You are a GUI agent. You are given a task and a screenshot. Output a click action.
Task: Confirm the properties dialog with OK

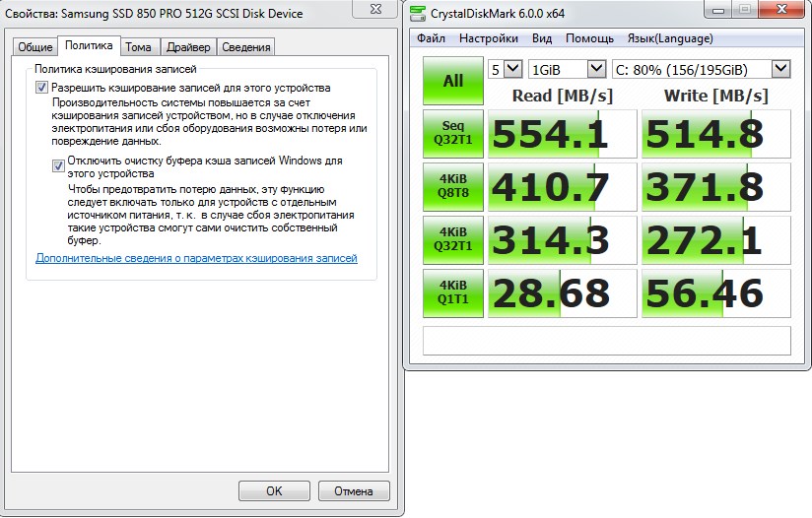(275, 491)
